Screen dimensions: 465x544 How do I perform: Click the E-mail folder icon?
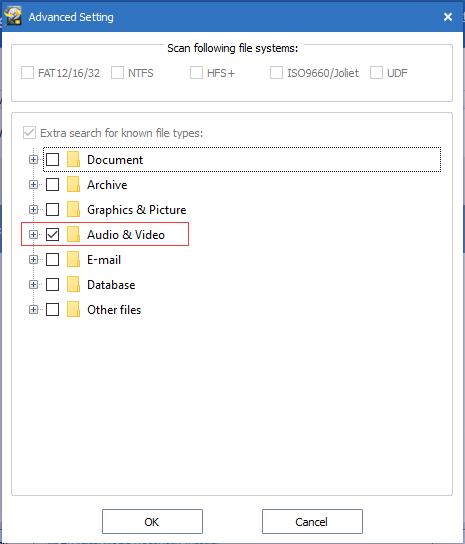point(73,260)
